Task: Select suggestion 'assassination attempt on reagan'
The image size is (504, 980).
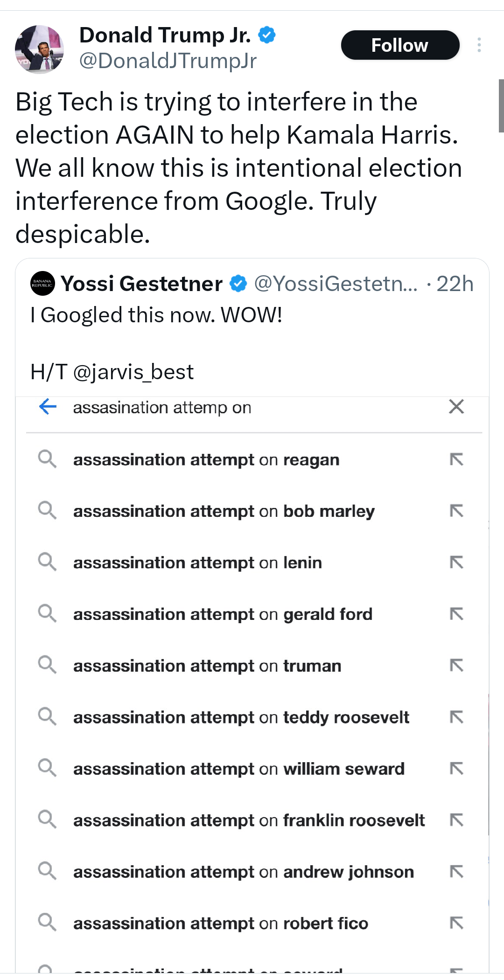Action: click(206, 460)
